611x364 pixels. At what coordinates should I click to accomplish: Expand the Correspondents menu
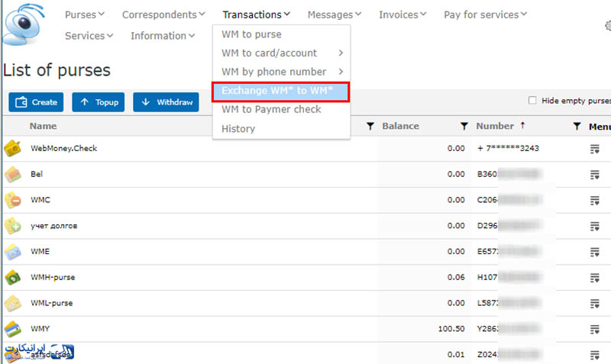coord(163,14)
